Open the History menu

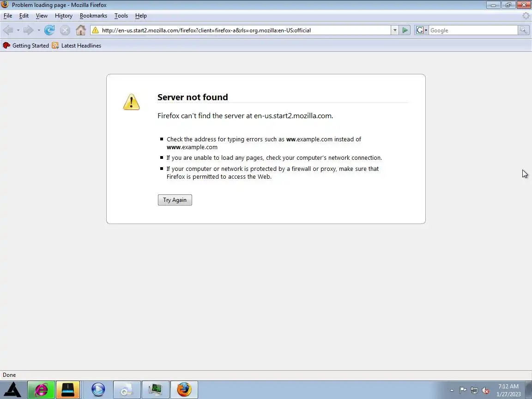[x=64, y=16]
